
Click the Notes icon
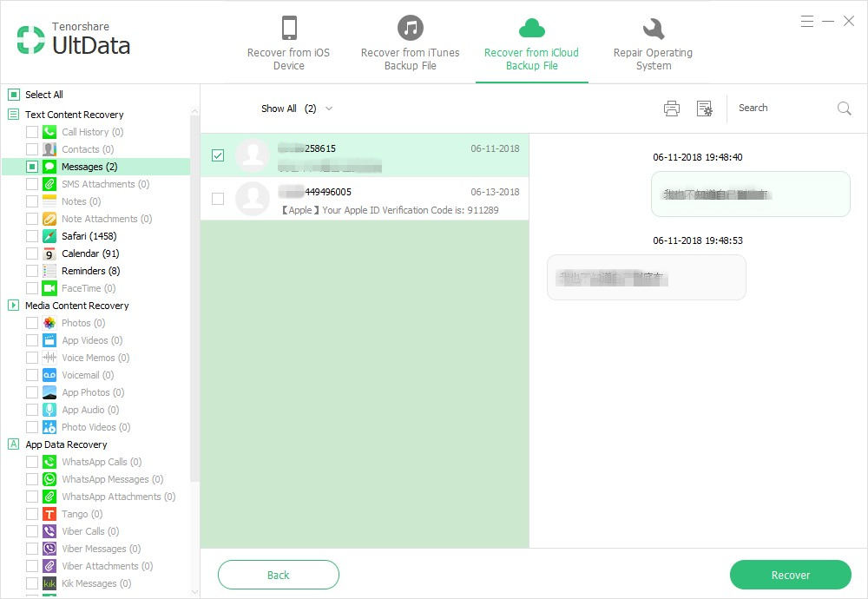click(49, 201)
